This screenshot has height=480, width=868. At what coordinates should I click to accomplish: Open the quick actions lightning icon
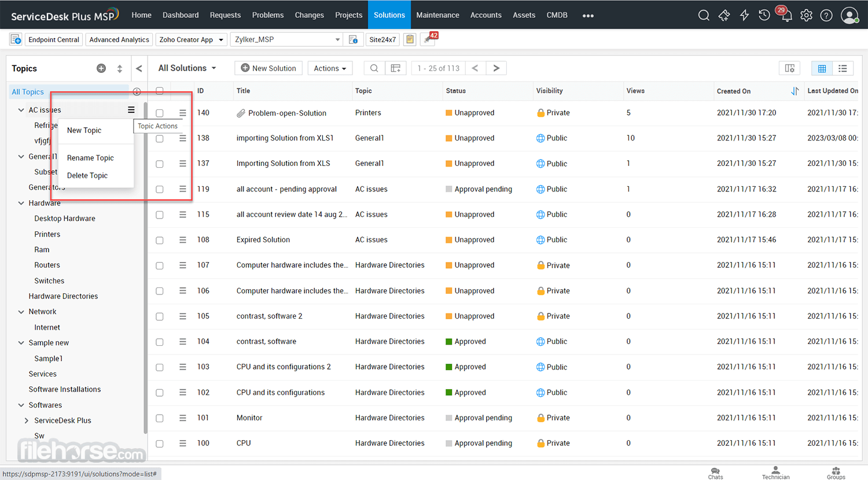744,15
